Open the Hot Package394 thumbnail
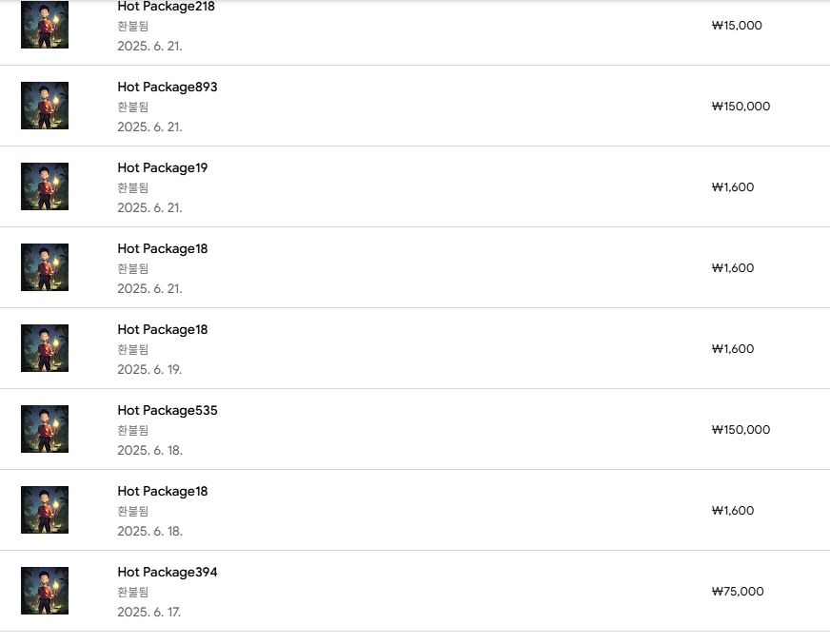The width and height of the screenshot is (830, 644). point(45,591)
